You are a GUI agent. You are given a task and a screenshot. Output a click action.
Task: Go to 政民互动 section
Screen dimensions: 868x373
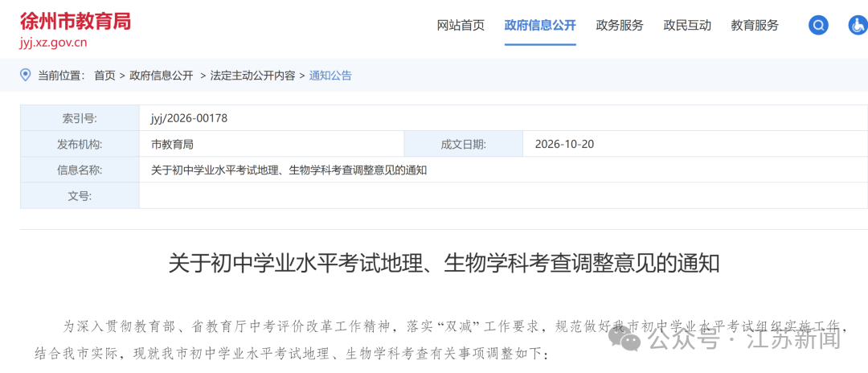[687, 26]
